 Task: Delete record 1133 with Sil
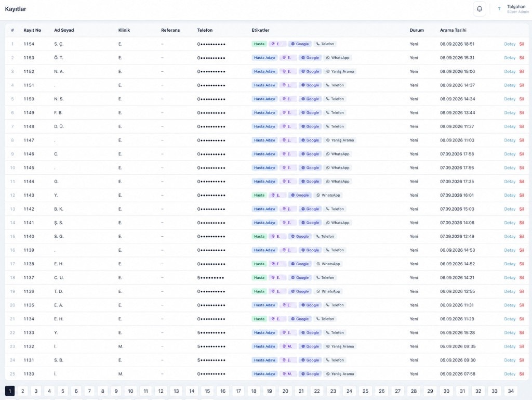[x=522, y=333]
